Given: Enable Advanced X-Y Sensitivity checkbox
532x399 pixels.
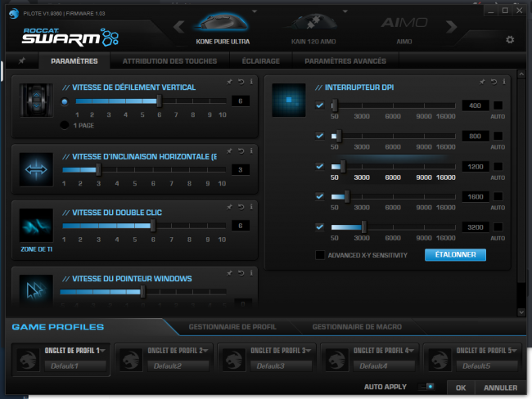Looking at the screenshot, I should 320,255.
